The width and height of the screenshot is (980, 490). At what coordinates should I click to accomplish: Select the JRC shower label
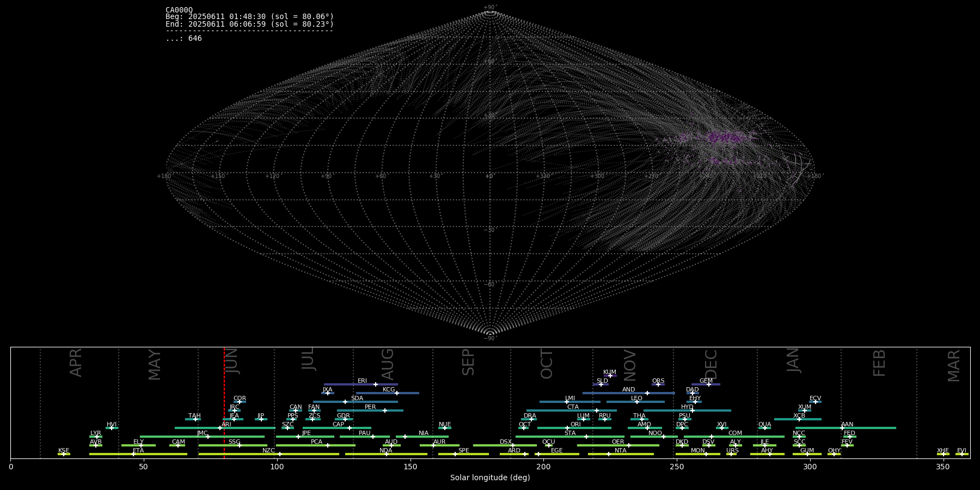pyautogui.click(x=234, y=407)
